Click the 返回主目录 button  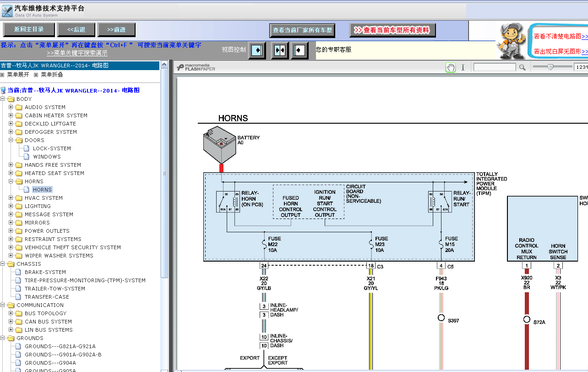29,29
